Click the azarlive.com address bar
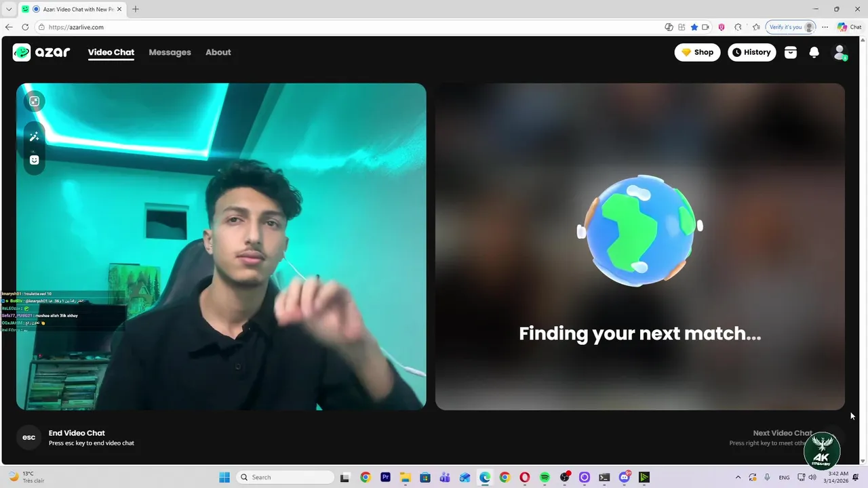The width and height of the screenshot is (868, 488). coord(346,27)
